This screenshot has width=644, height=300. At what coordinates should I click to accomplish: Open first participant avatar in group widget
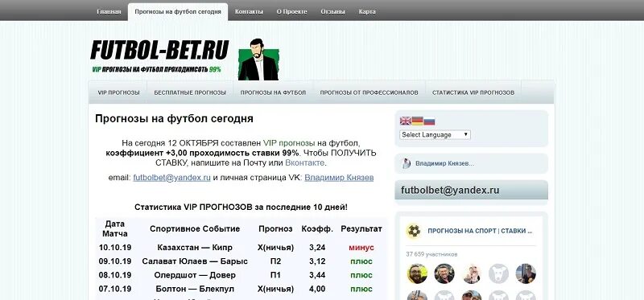click(x=417, y=273)
